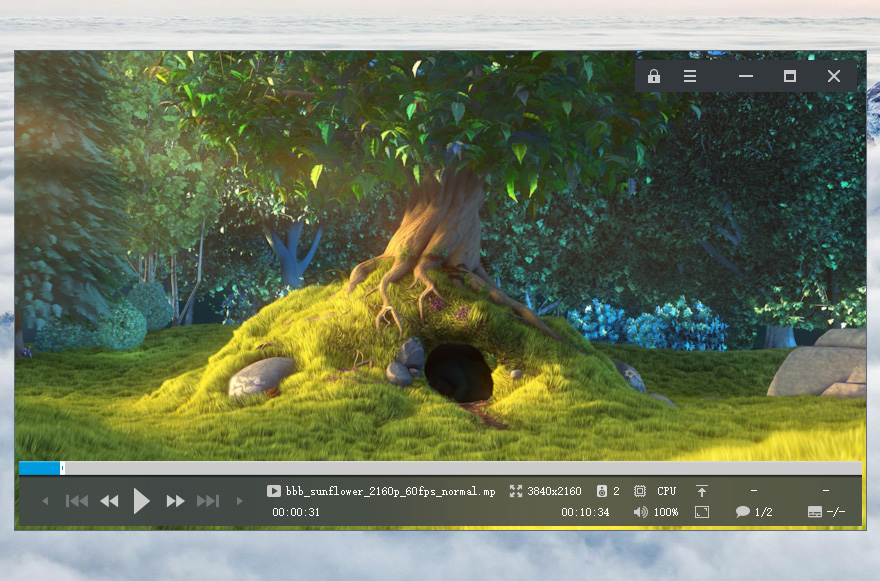This screenshot has height=581, width=880.
Task: Toggle fullscreen with the corner-brackets icon
Action: tap(702, 512)
